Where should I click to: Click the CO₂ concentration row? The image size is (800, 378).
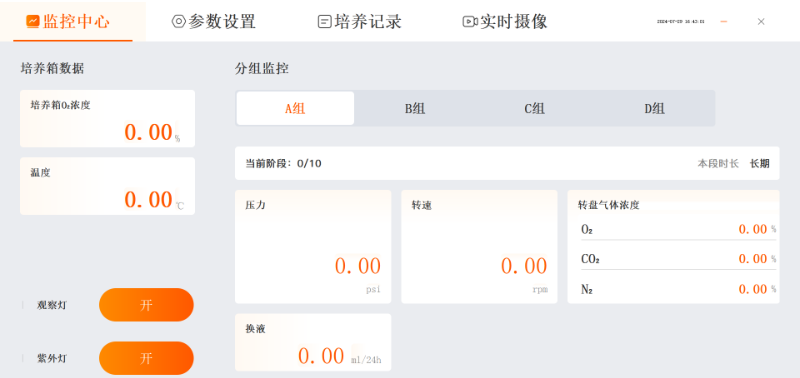coord(678,259)
